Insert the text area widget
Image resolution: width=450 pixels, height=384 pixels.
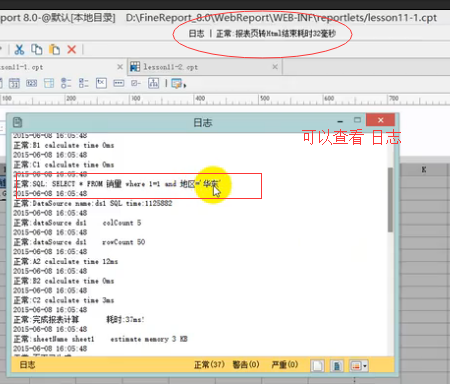click(x=101, y=83)
